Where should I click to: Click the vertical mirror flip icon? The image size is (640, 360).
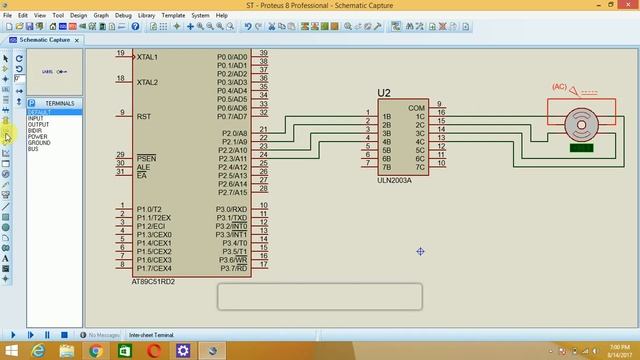[x=19, y=101]
